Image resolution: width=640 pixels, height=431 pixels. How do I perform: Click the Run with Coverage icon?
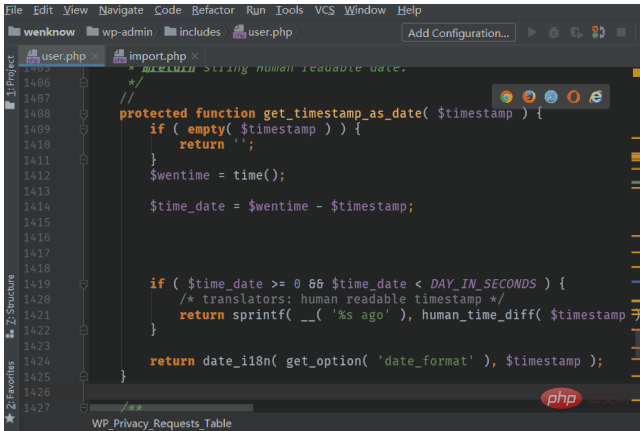click(576, 32)
